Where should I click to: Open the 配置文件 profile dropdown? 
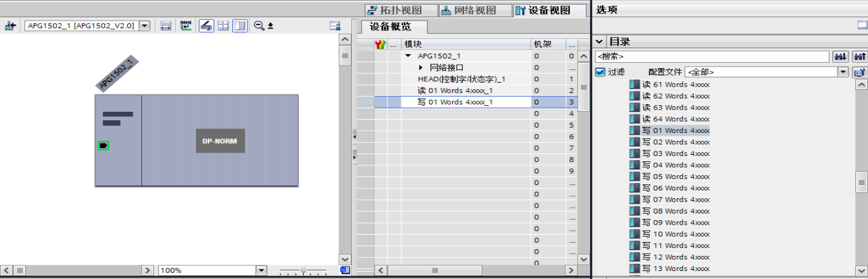point(842,72)
